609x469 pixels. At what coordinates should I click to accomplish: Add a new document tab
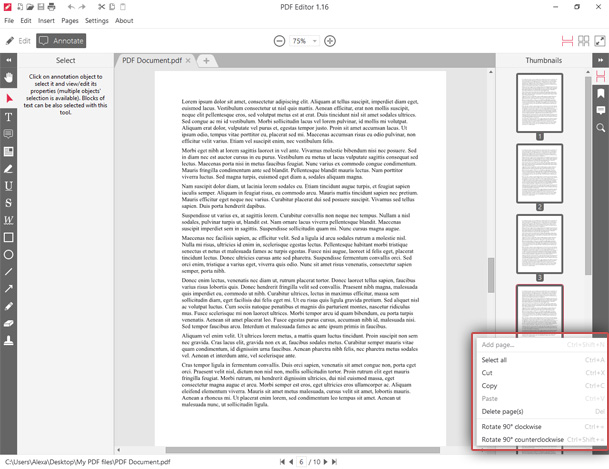[206, 61]
